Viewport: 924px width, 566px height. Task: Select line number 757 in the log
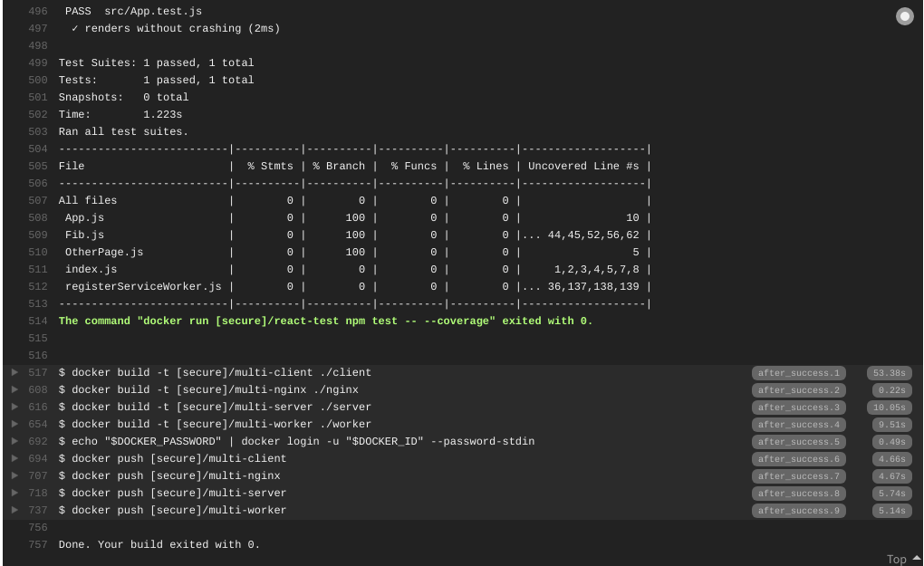pos(38,545)
